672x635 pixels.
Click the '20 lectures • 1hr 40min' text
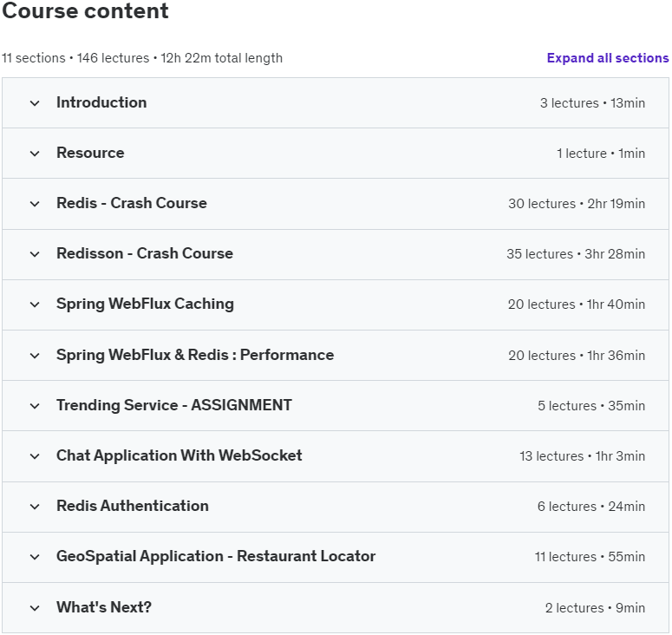coord(577,304)
